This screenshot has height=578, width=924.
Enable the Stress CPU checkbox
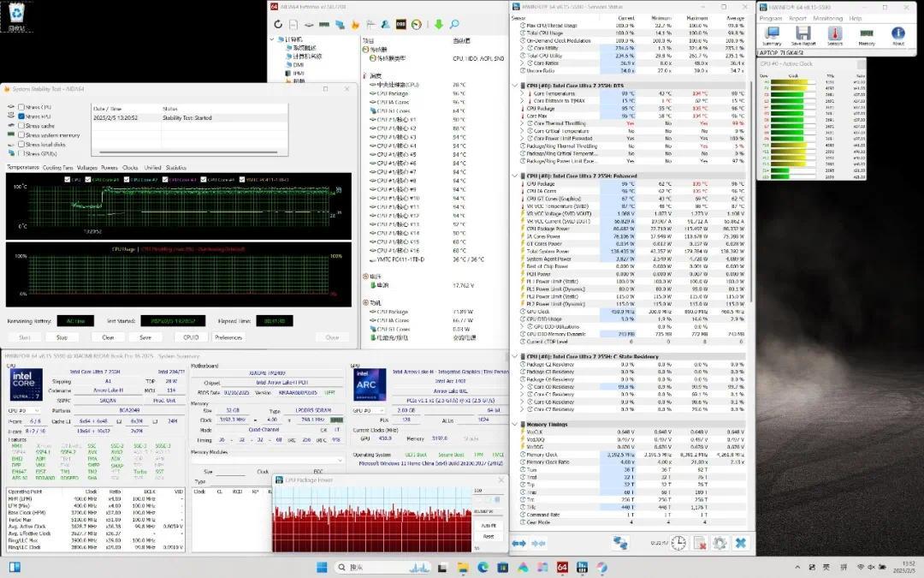[x=21, y=107]
